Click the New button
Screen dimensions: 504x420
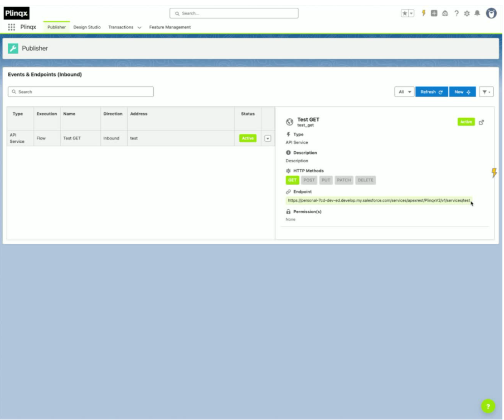tap(462, 91)
